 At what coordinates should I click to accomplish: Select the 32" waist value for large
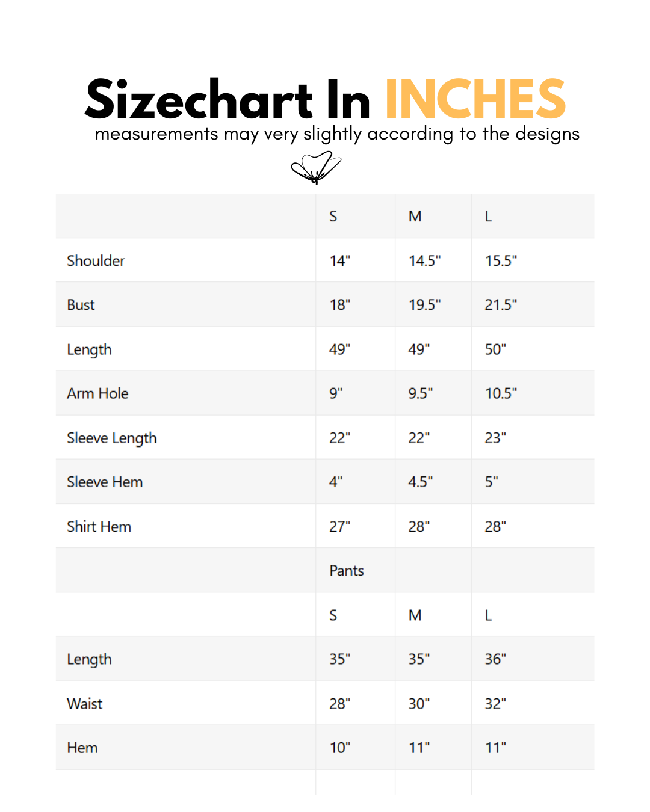tap(495, 704)
